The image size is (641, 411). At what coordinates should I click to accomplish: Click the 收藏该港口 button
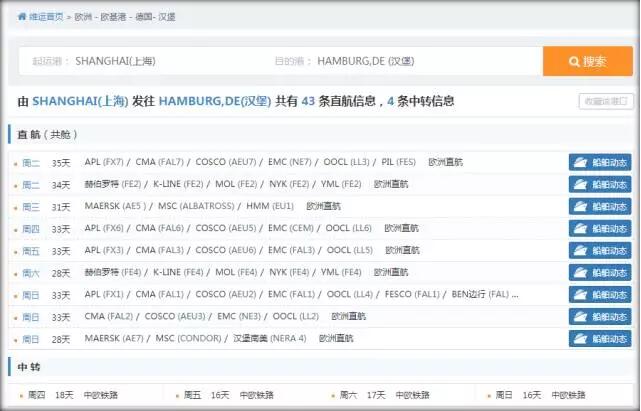pyautogui.click(x=605, y=101)
